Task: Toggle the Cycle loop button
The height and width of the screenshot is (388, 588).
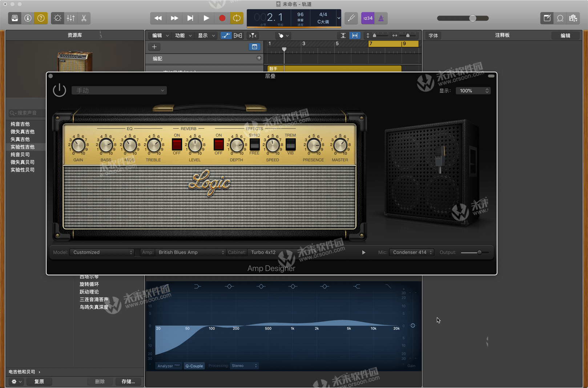Action: coord(237,18)
